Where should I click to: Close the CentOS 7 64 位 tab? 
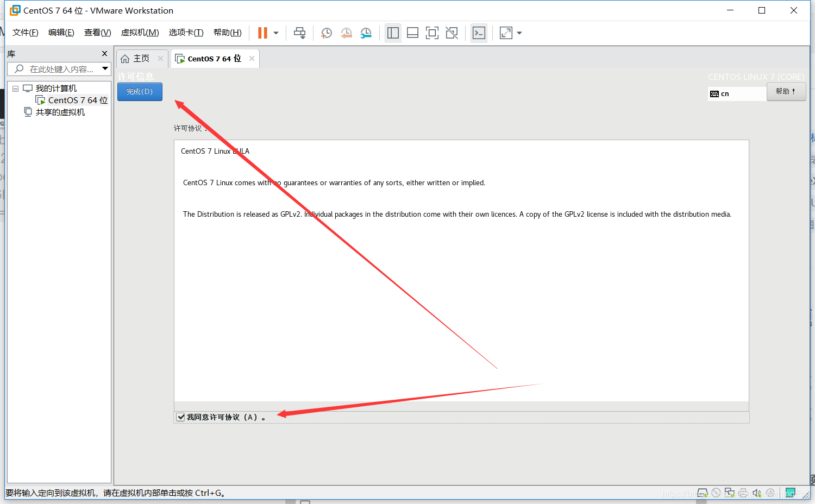click(252, 59)
